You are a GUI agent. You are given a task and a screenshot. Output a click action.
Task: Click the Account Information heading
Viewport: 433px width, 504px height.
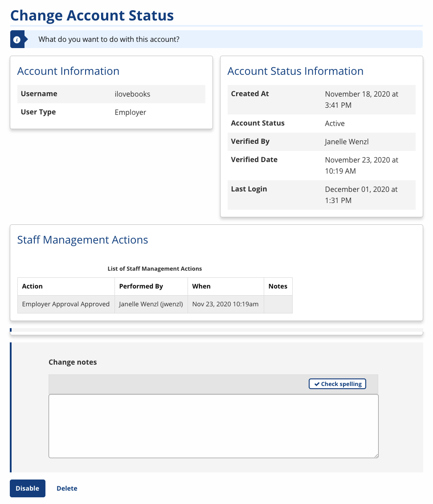coord(68,71)
